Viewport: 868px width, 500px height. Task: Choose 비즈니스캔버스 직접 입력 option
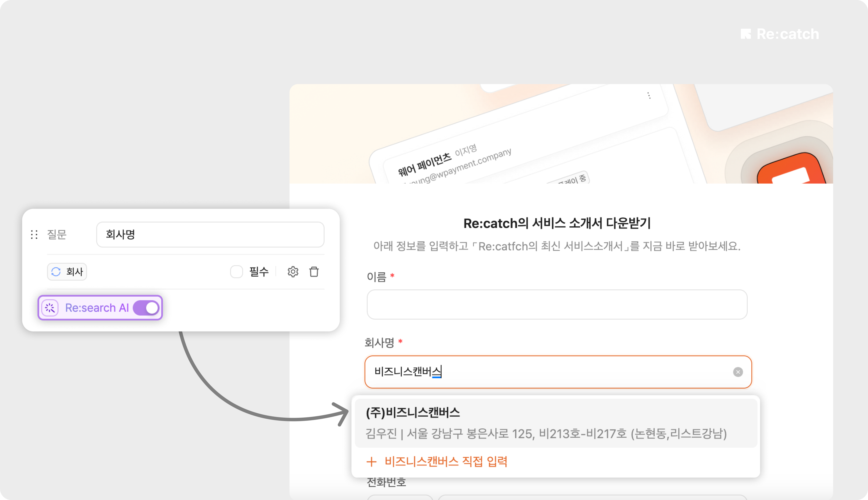[445, 462]
